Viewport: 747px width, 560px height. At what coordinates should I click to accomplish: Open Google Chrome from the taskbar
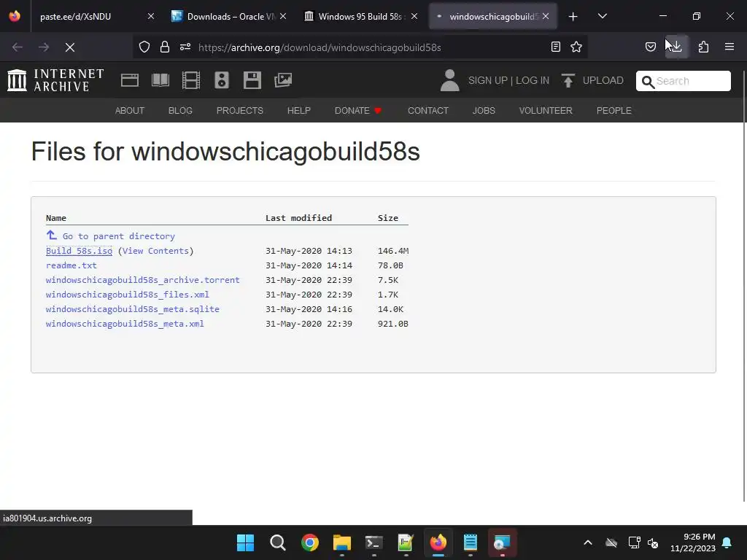pyautogui.click(x=309, y=542)
